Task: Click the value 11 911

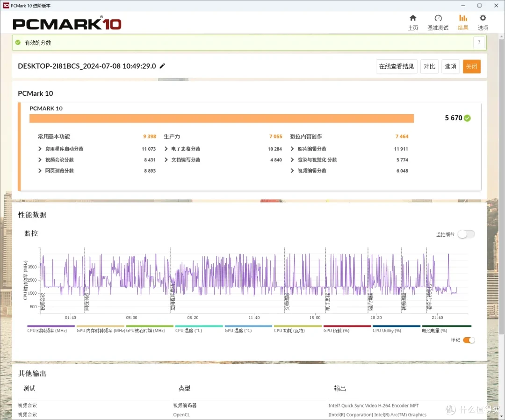Action: 401,149
